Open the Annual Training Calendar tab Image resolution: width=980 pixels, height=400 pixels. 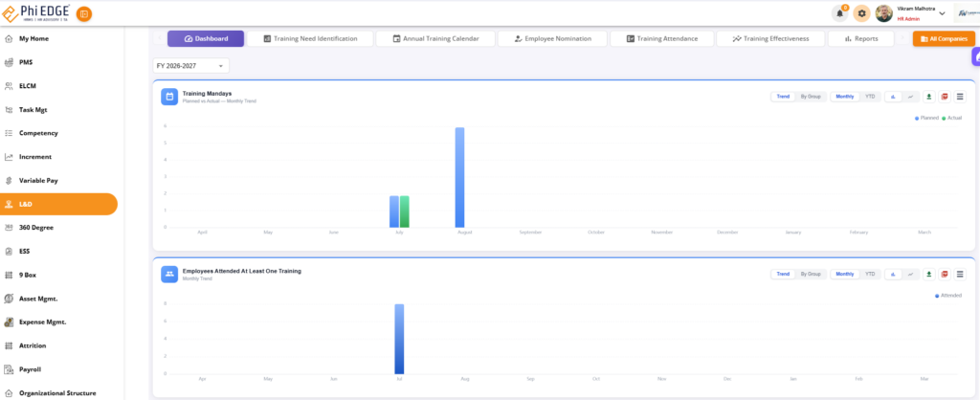click(435, 38)
